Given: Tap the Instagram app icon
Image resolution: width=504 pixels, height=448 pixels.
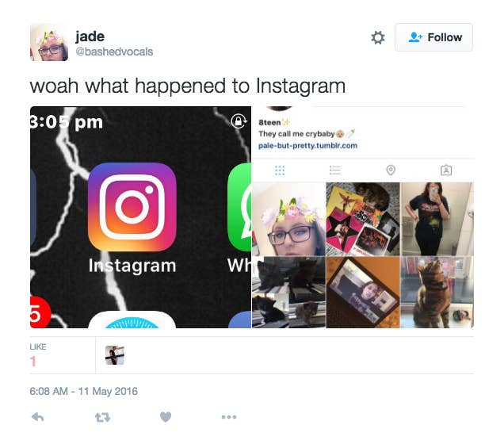Looking at the screenshot, I should (132, 207).
